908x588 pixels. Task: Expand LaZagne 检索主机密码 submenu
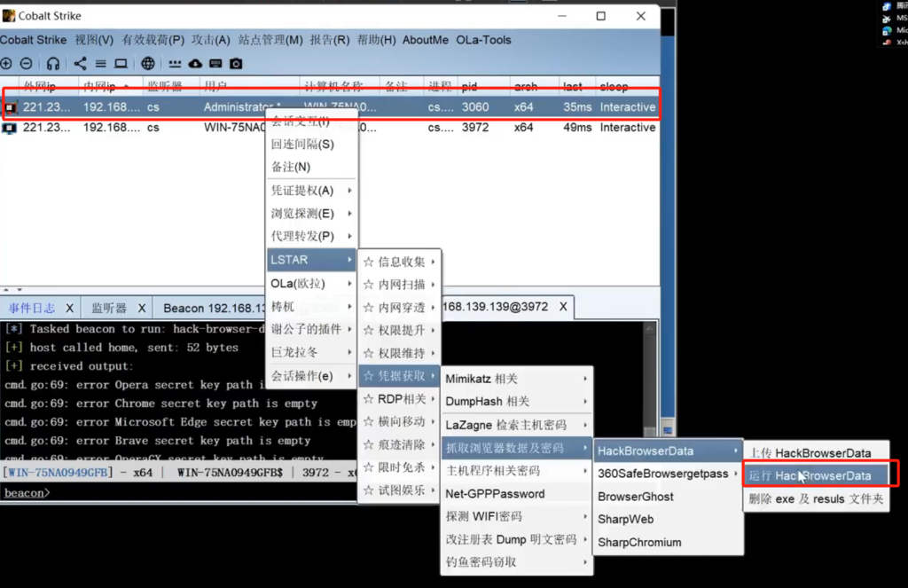[517, 425]
